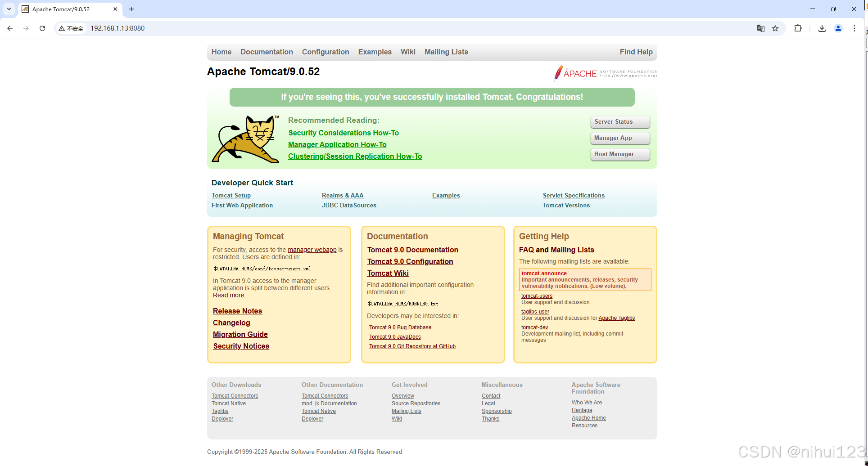The width and height of the screenshot is (868, 466).
Task: Open the FAQ link in Getting Help
Action: (526, 250)
